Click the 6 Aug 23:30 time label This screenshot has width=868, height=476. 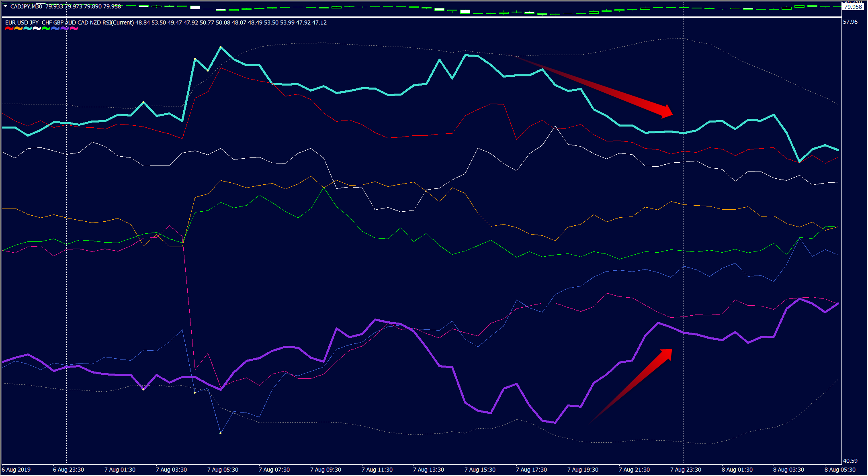(x=68, y=470)
